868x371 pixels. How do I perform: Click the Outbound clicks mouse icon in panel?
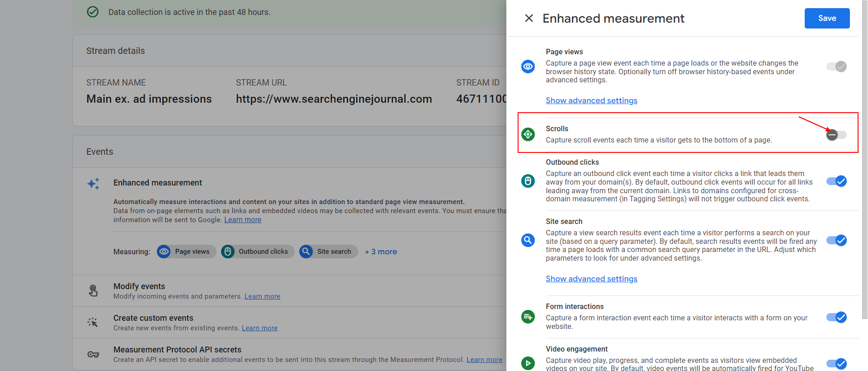(x=528, y=181)
